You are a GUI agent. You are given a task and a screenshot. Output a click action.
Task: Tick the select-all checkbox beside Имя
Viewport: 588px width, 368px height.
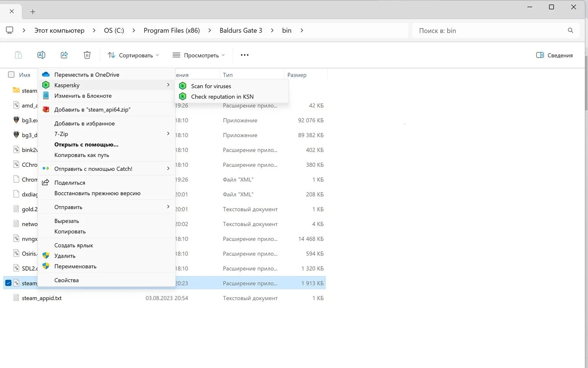(11, 74)
